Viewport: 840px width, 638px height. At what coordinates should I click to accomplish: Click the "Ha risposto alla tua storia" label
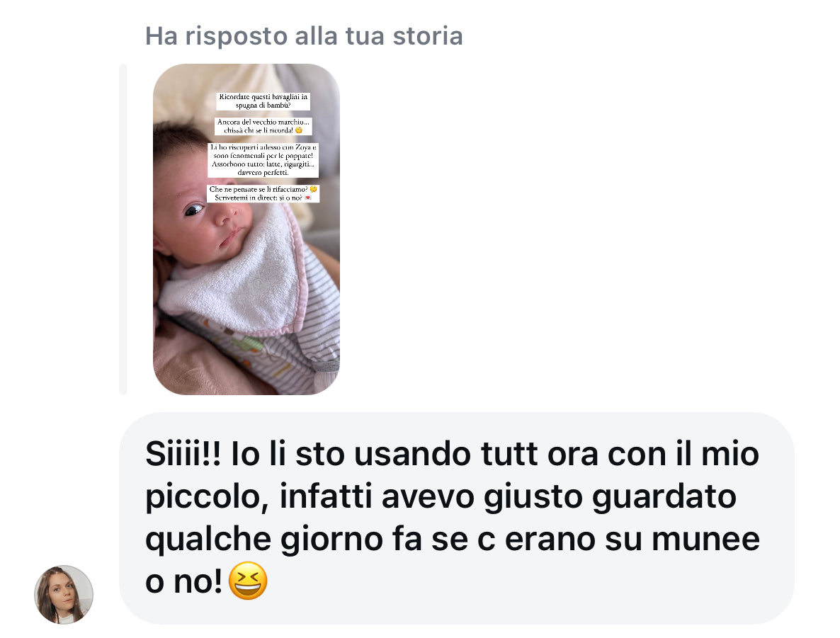click(x=304, y=36)
